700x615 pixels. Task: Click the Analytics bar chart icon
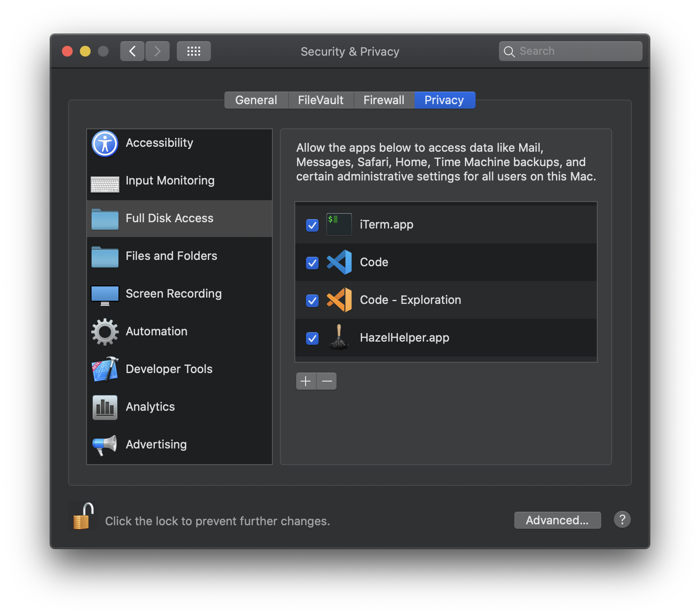pyautogui.click(x=105, y=407)
